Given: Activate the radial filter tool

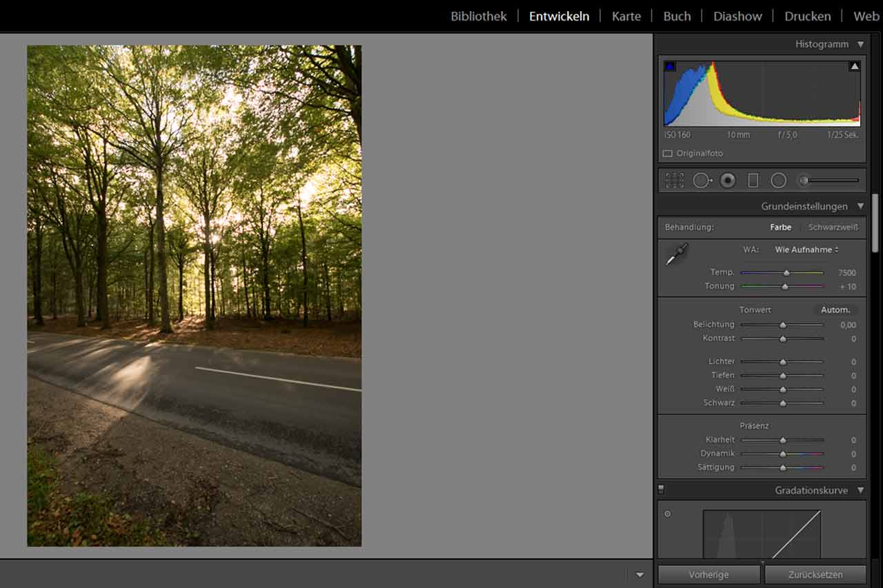Looking at the screenshot, I should pyautogui.click(x=778, y=181).
